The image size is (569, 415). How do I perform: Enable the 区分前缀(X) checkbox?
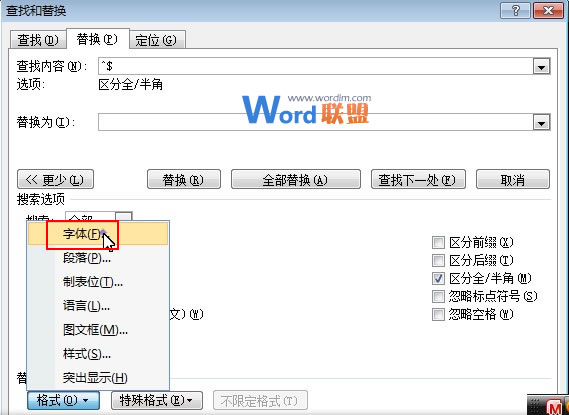[x=438, y=242]
